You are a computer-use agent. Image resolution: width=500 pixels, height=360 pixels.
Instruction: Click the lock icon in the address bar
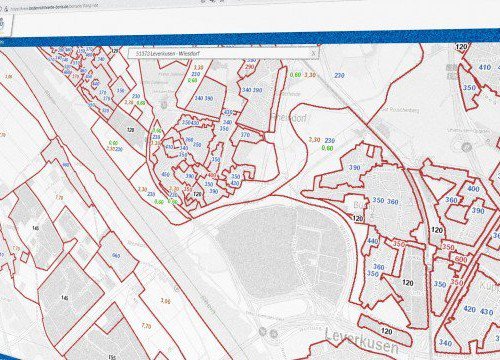click(x=5, y=10)
